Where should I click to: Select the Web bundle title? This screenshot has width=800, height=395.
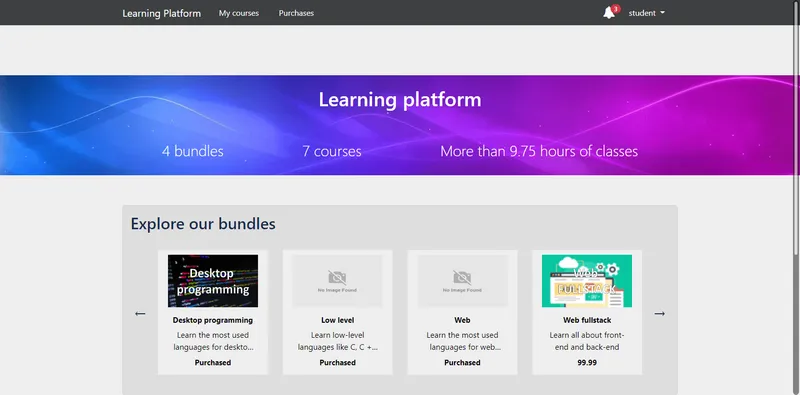[462, 320]
